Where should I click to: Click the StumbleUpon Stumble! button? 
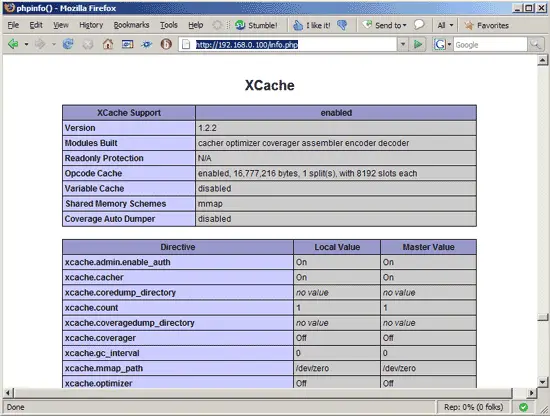256,25
